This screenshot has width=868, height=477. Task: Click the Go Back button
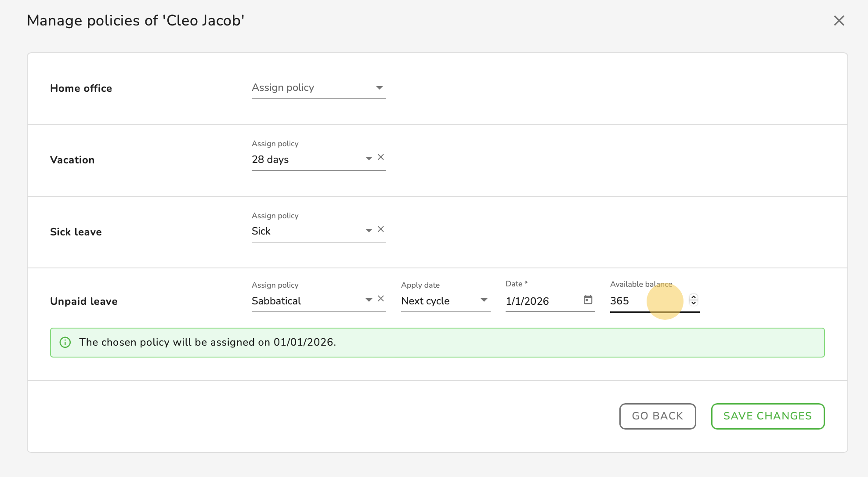(x=657, y=416)
